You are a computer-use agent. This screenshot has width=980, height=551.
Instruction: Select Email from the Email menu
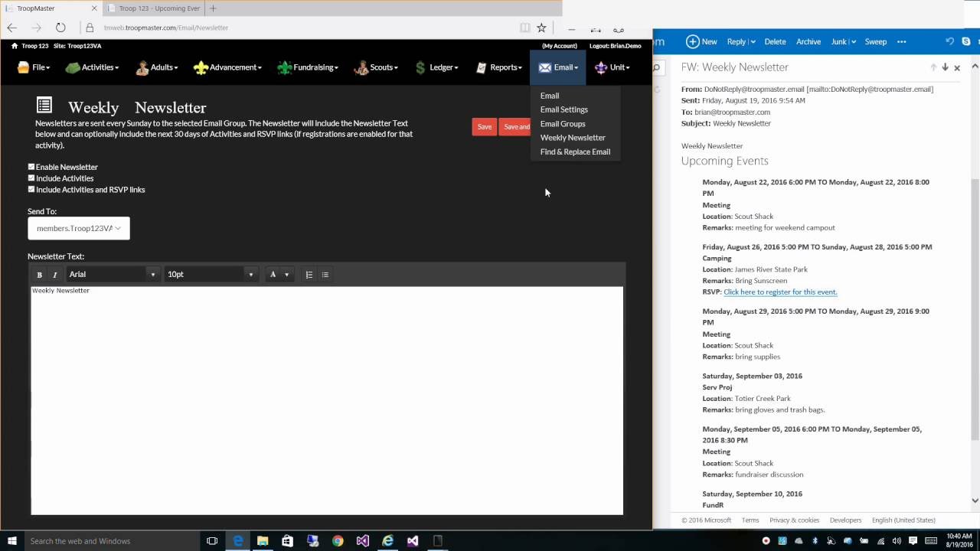[550, 96]
